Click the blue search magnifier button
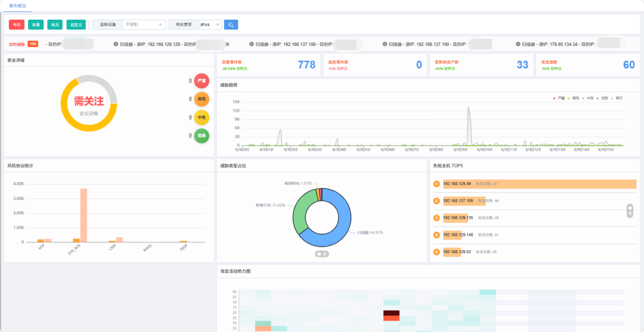This screenshot has height=332, width=644. point(231,24)
